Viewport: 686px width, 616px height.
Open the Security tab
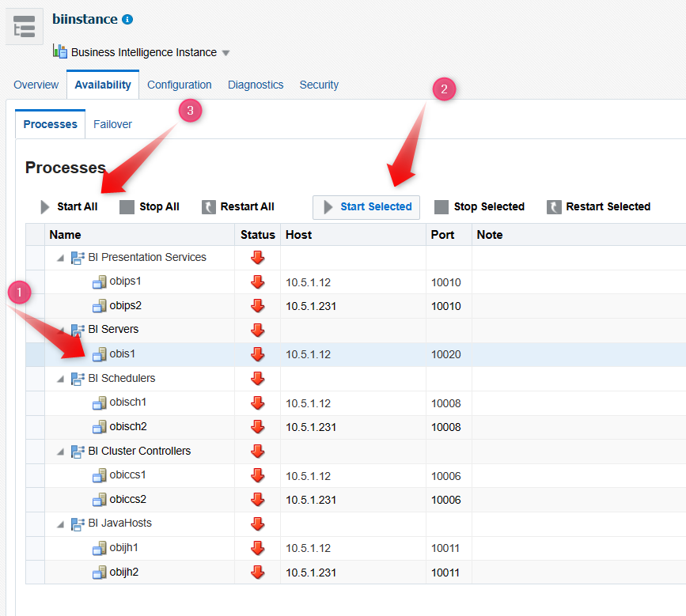coord(319,85)
